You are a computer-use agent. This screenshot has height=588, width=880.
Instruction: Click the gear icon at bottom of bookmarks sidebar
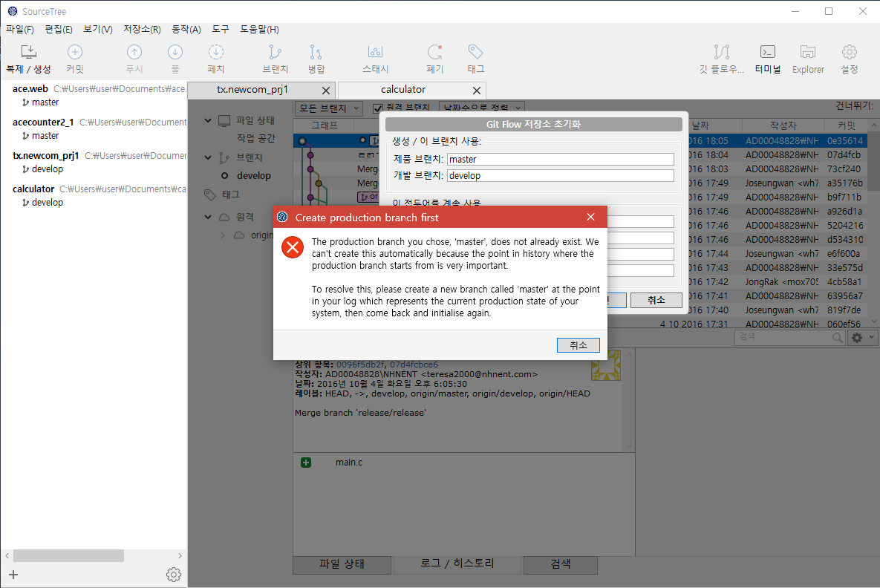tap(174, 575)
